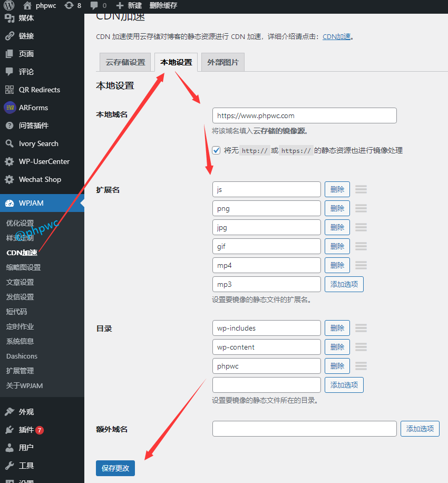Image resolution: width=448 pixels, height=483 pixels.
Task: Open 优化设置 submenu item
Action: pos(20,223)
